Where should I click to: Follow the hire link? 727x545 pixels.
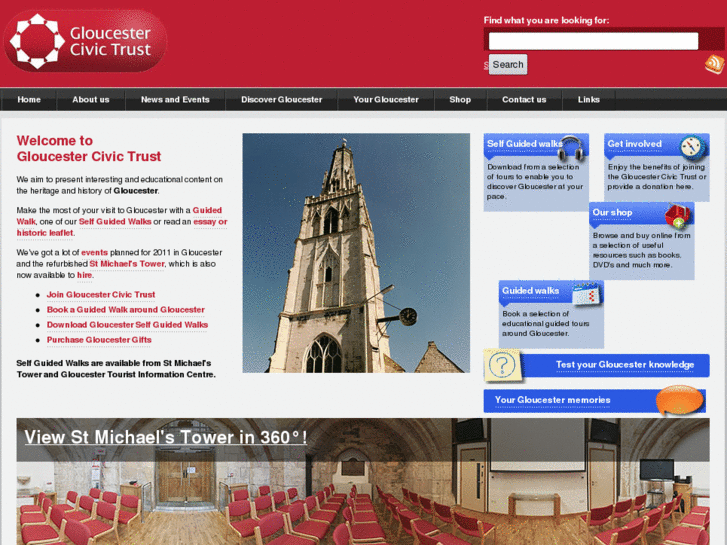[84, 275]
